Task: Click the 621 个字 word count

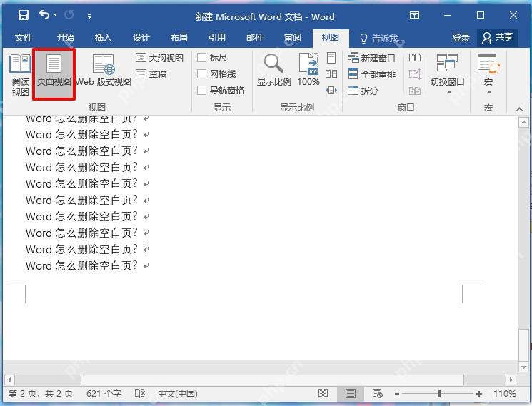Action: click(104, 393)
